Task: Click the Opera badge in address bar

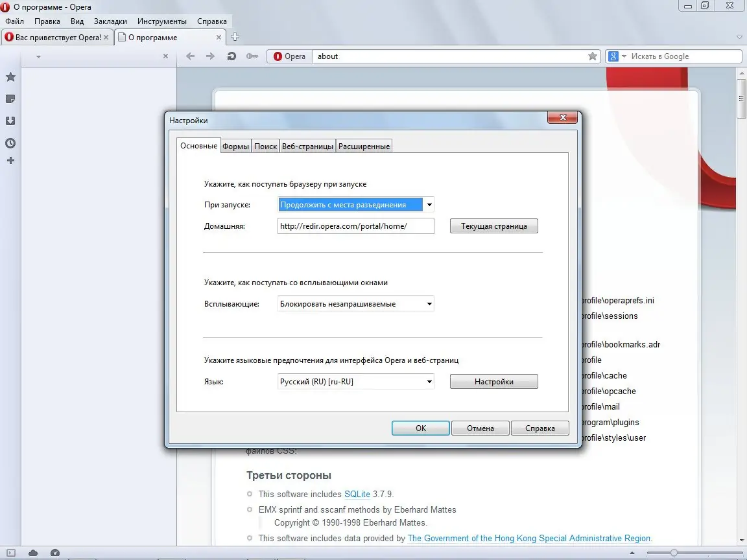Action: tap(289, 56)
